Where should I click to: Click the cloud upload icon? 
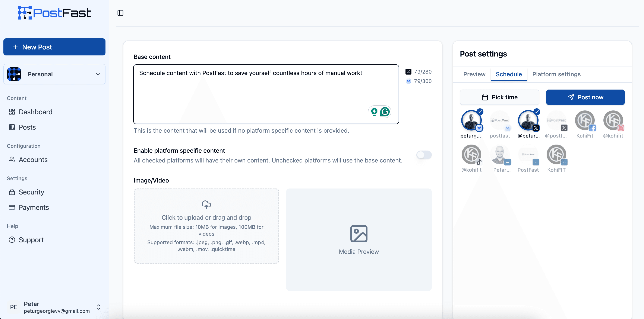(x=206, y=204)
